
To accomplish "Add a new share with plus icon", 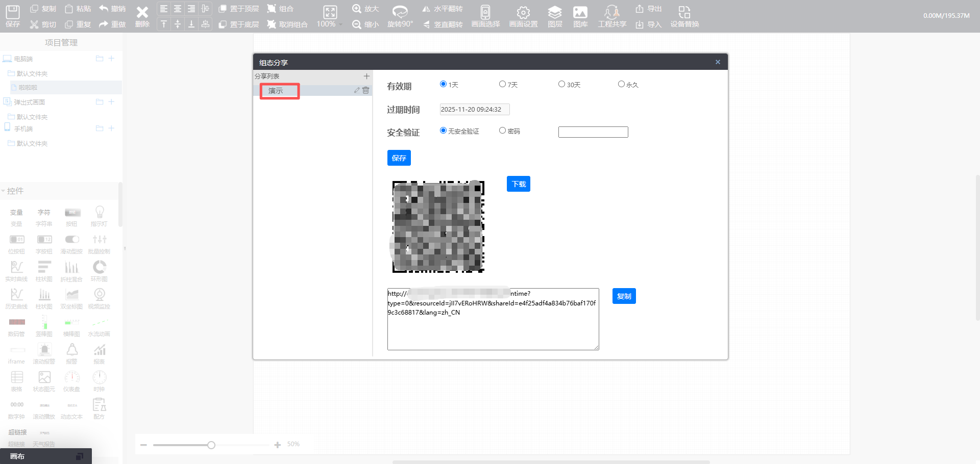I will pos(366,76).
